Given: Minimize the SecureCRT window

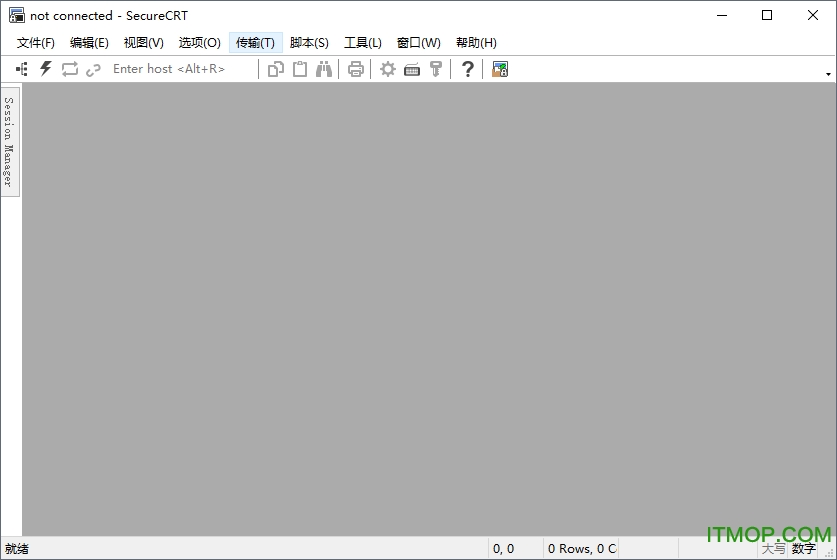Looking at the screenshot, I should [722, 15].
